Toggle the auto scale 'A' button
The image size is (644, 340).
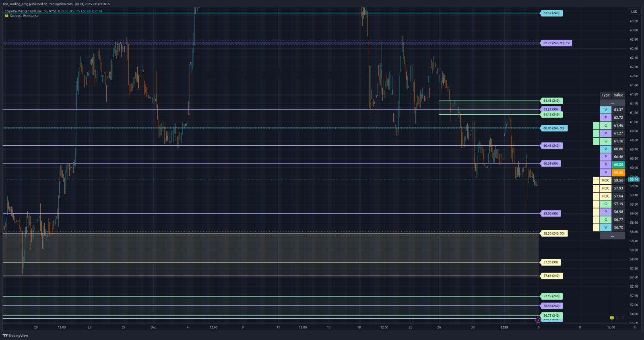(x=634, y=328)
